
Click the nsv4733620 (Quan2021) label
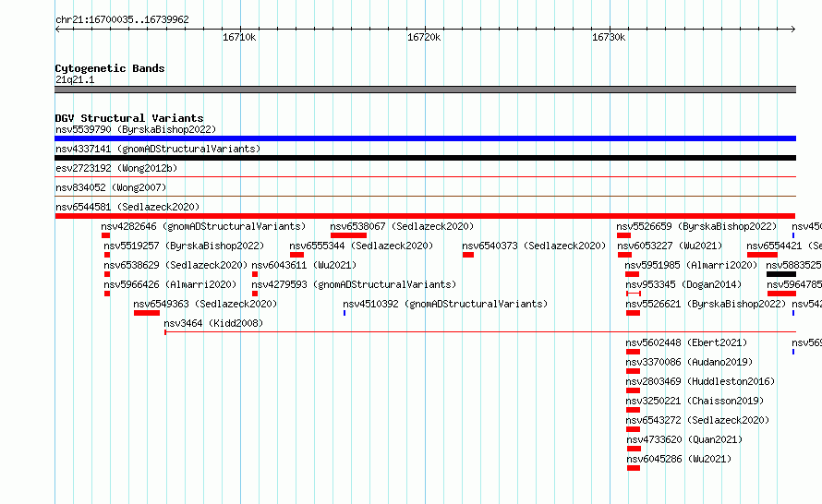[x=684, y=439]
